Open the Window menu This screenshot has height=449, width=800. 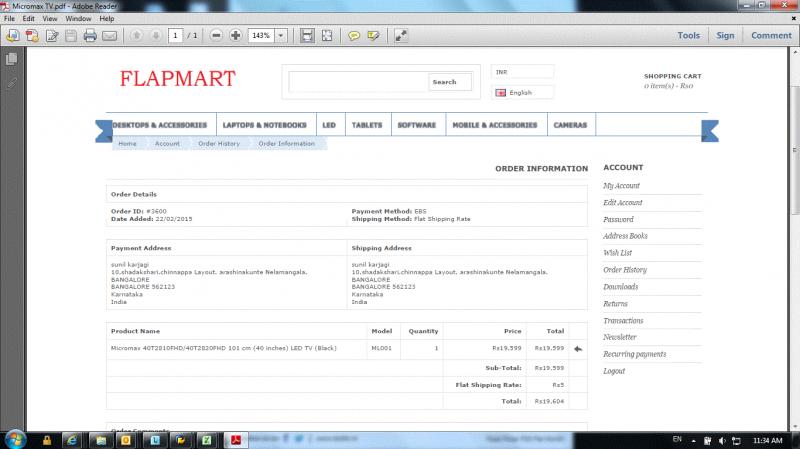click(78, 18)
